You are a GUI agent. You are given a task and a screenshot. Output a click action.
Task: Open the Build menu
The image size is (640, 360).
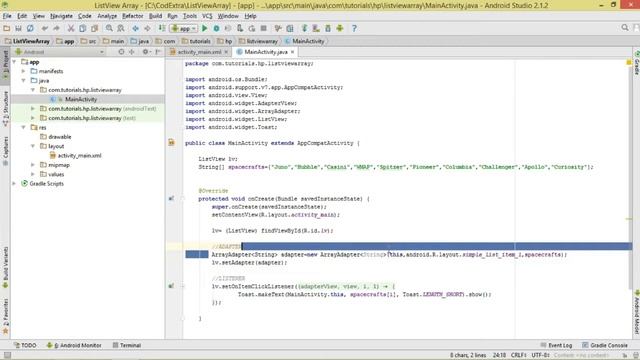(x=155, y=16)
